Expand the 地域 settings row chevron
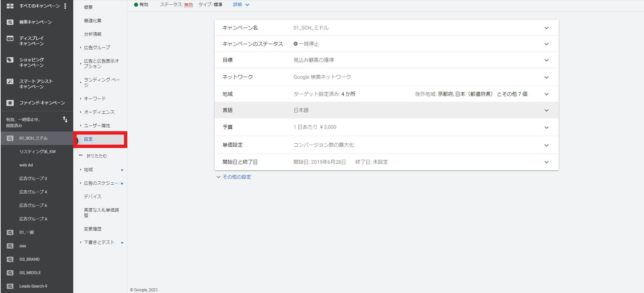 547,94
